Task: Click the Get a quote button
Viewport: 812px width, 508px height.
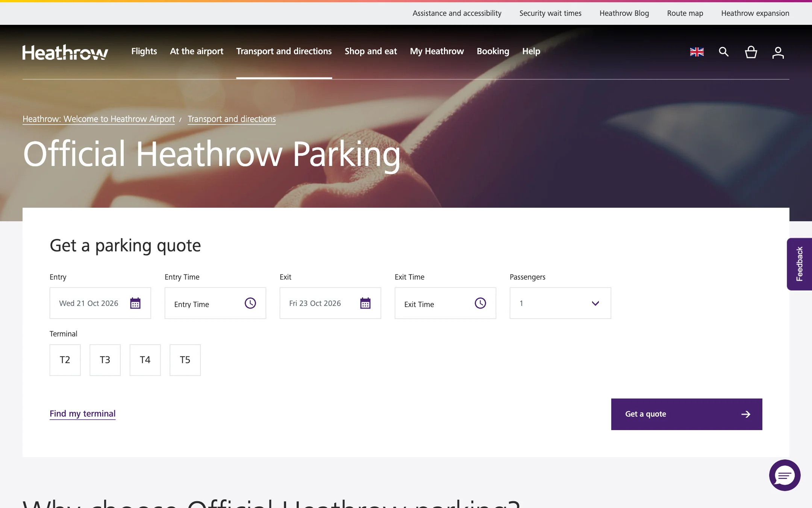Action: 686,414
